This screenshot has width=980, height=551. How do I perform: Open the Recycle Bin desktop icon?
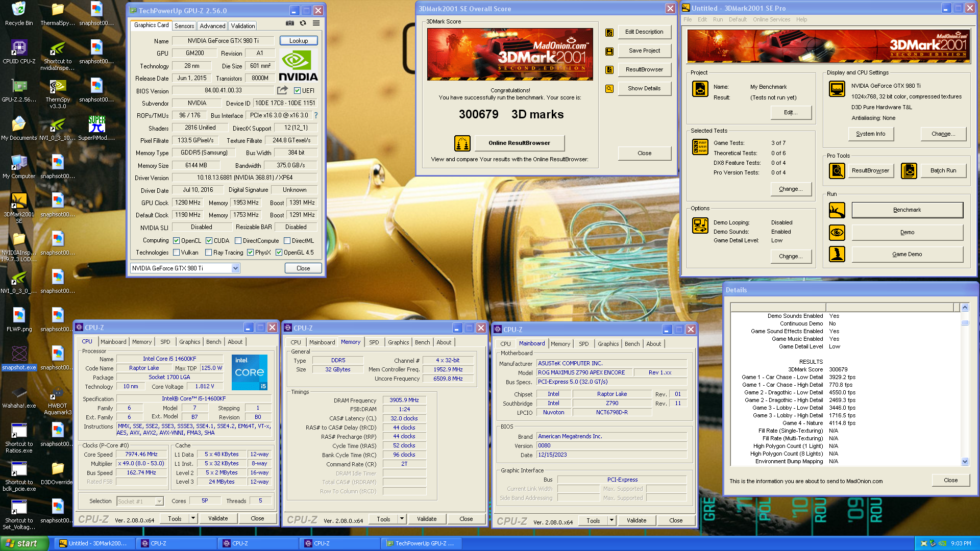point(19,14)
